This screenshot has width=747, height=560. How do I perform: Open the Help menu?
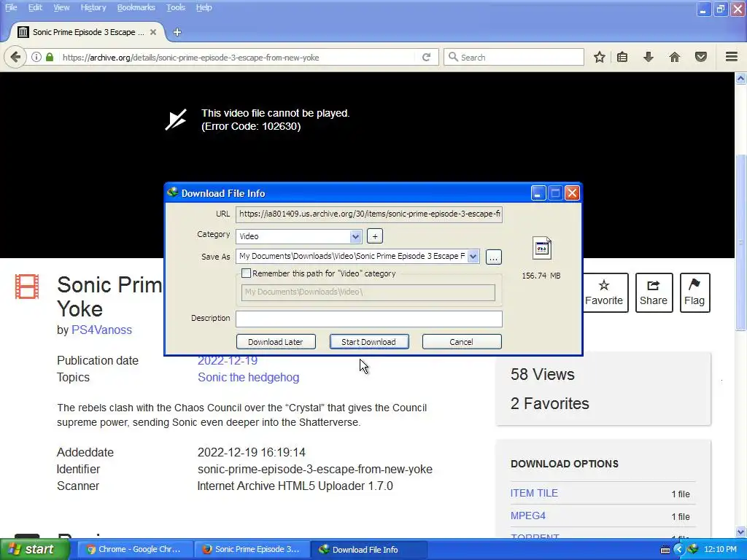[x=204, y=7]
